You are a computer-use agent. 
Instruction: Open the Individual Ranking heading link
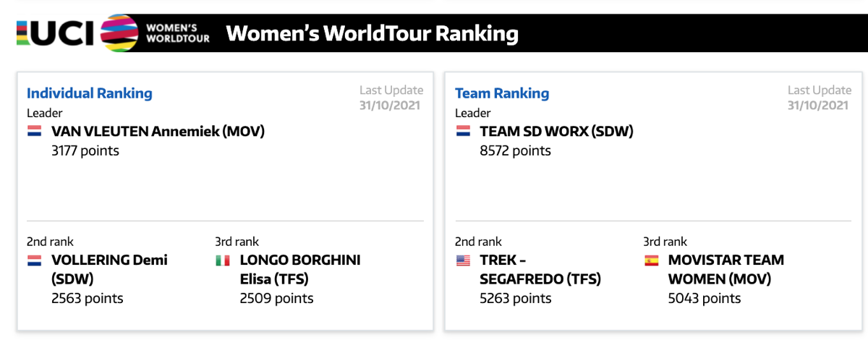pyautogui.click(x=90, y=93)
